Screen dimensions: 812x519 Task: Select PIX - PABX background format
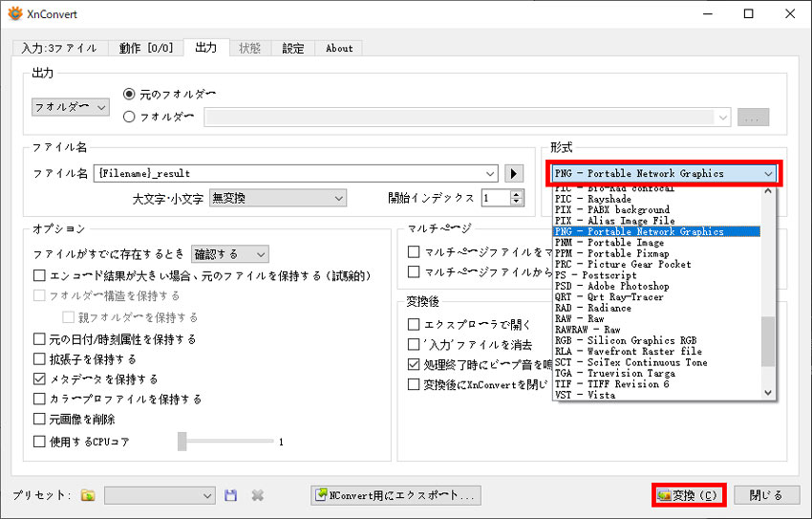656,209
